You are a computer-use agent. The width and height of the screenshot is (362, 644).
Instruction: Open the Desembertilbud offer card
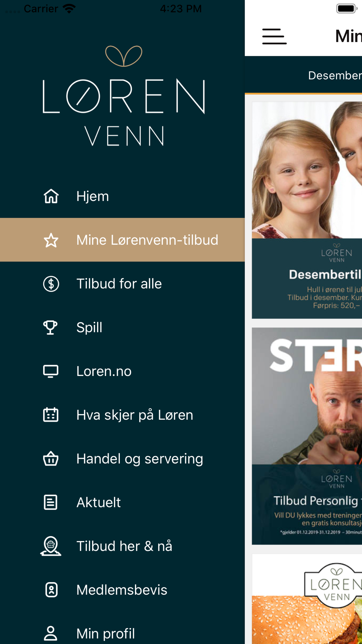click(x=307, y=210)
